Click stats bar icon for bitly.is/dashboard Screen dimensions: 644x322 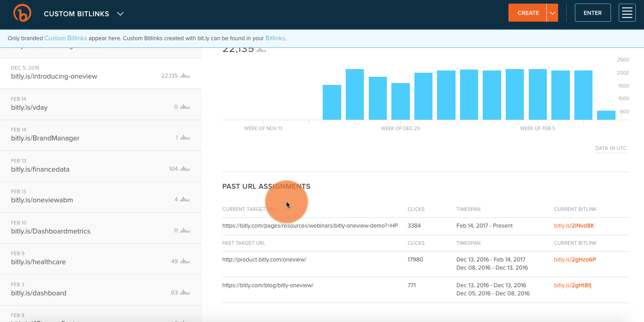coord(185,293)
